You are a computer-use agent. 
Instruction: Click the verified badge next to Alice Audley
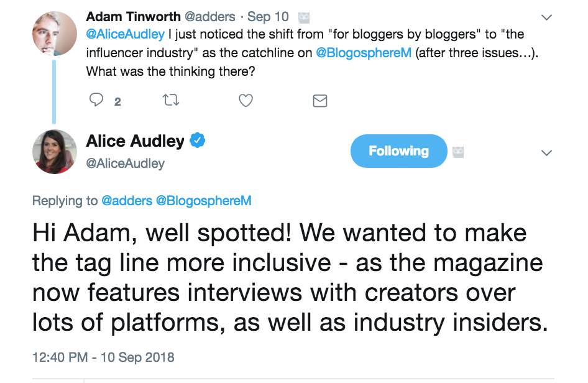point(197,141)
